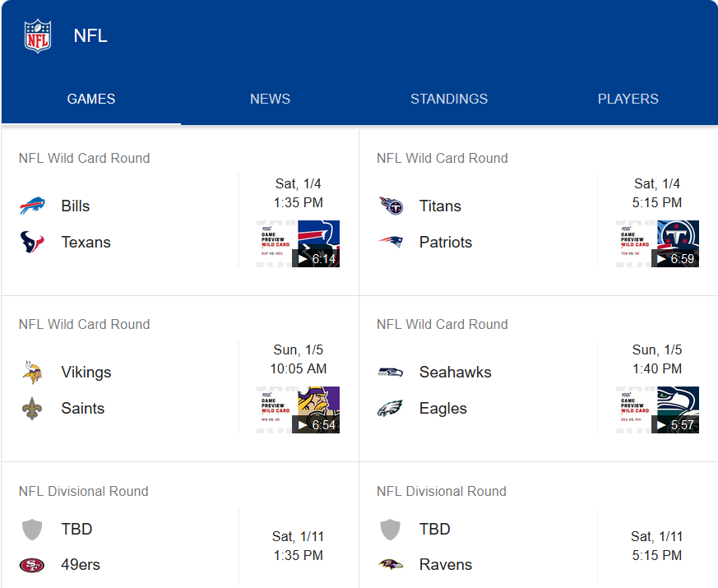The image size is (718, 588).
Task: Click the Houston Texans team logo
Action: (32, 242)
